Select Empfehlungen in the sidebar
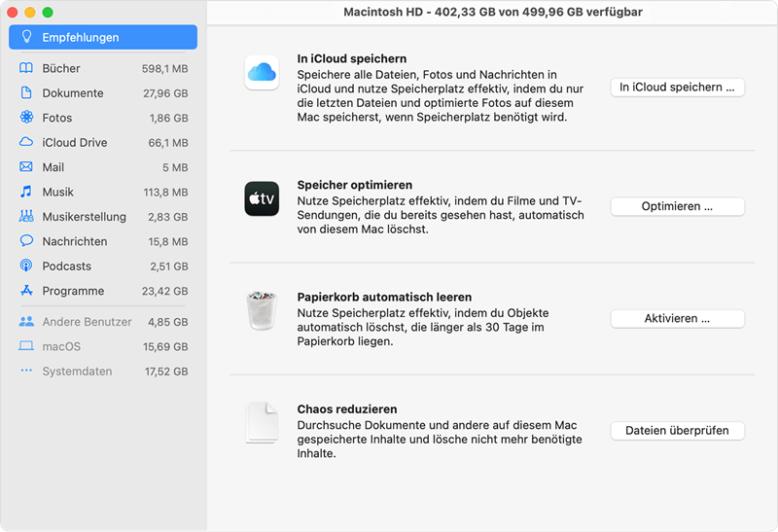This screenshot has height=532, width=778. click(103, 37)
